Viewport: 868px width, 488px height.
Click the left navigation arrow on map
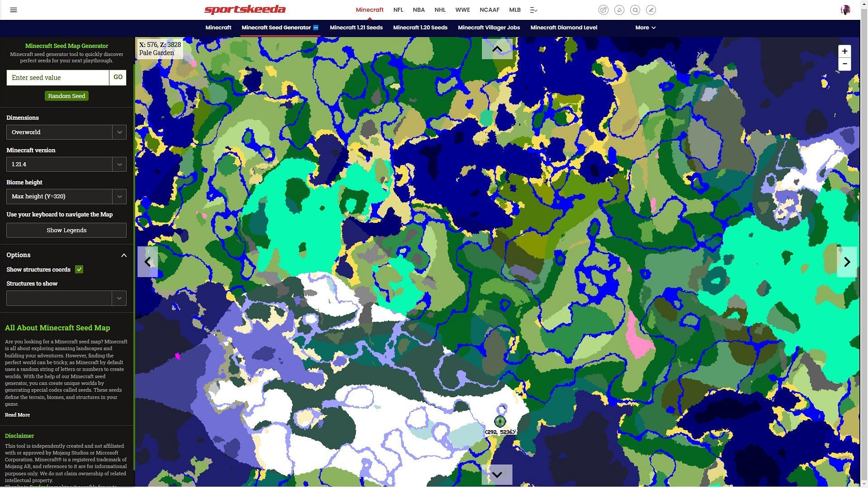pyautogui.click(x=147, y=262)
